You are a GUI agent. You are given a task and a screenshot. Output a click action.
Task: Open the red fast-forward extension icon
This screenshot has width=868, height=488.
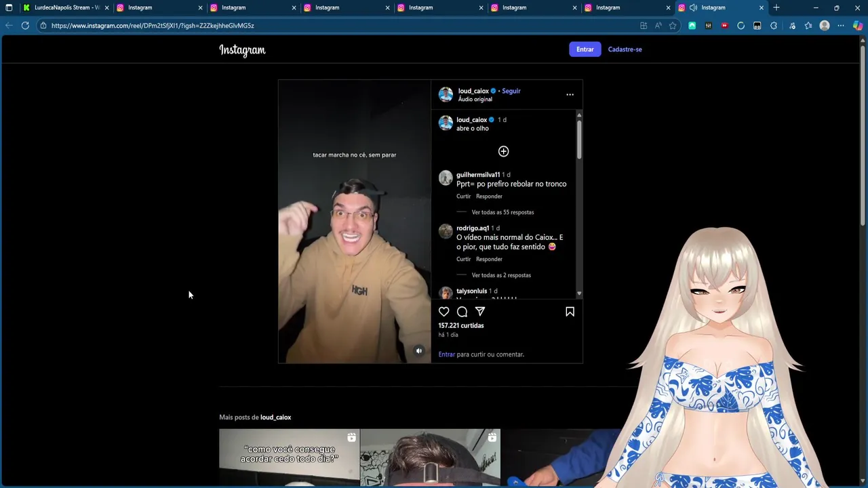click(724, 26)
